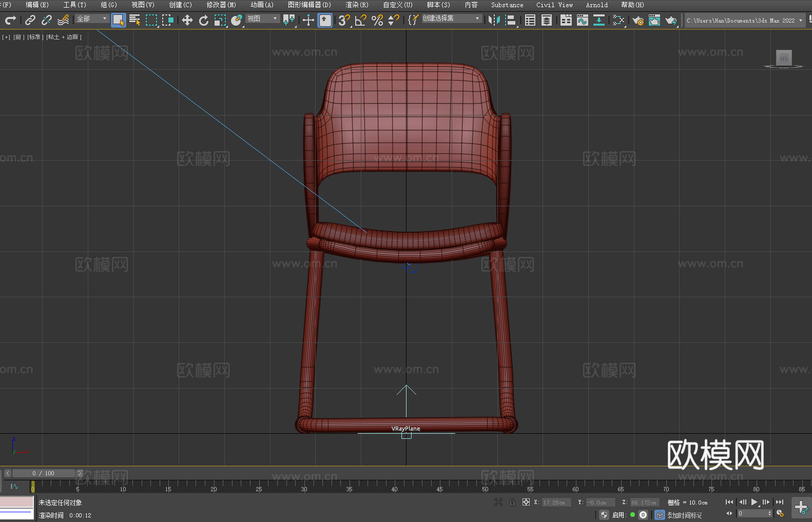Viewport: 812px width, 522px height.
Task: Click the Render Production teapot icon
Action: click(671, 20)
